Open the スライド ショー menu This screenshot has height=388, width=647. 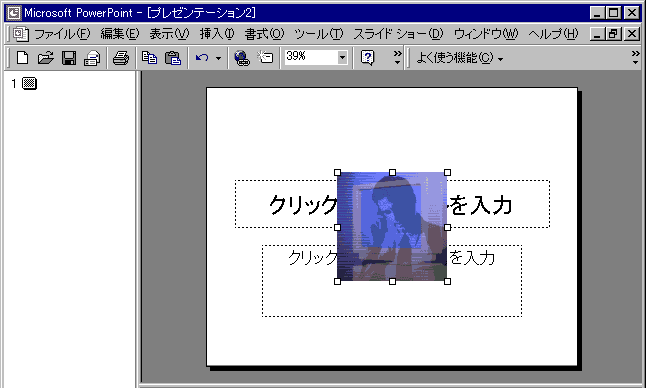click(x=398, y=34)
